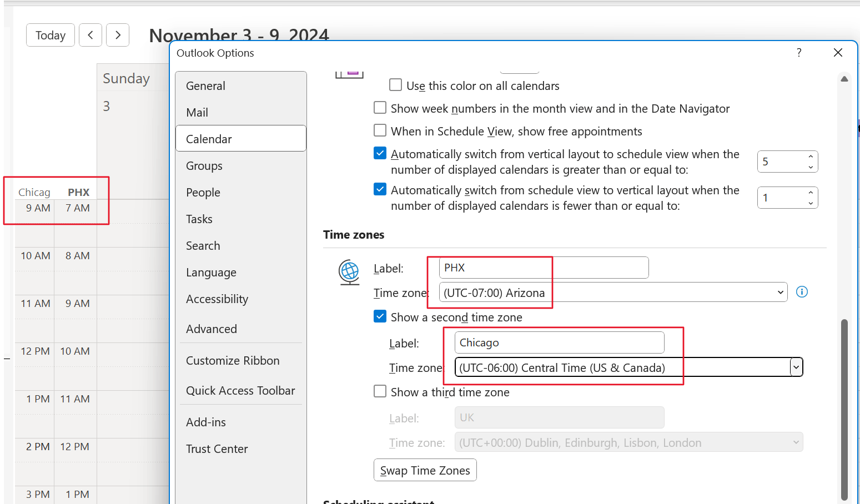Select the Calendar options category

tap(241, 139)
